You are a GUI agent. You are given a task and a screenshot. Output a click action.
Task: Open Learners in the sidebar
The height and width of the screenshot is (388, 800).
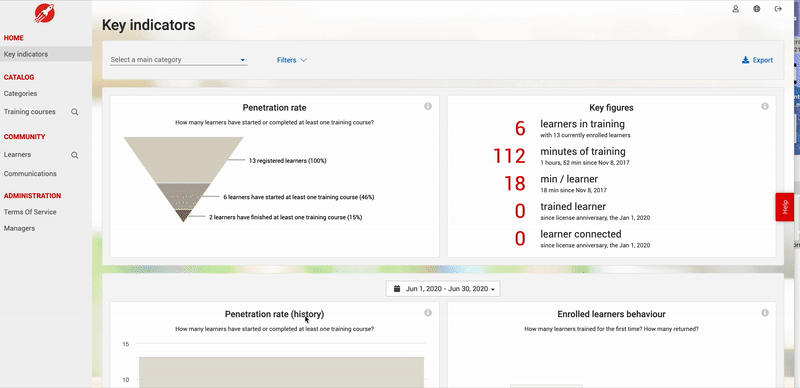(17, 155)
